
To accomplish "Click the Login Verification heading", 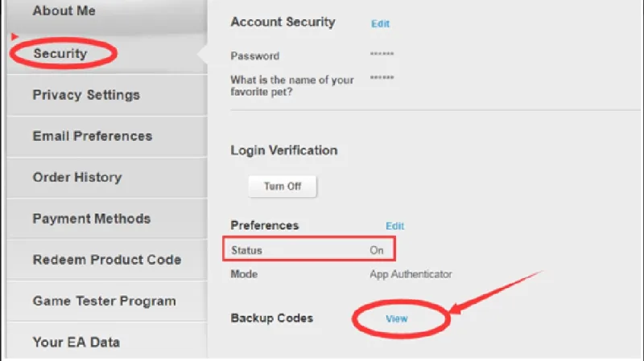I will click(283, 150).
